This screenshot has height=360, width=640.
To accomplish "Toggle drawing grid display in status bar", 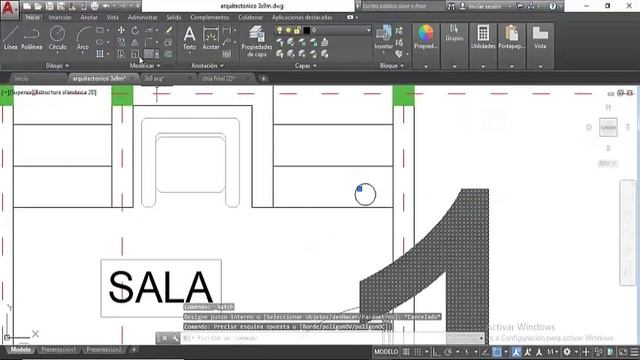I will (x=406, y=352).
